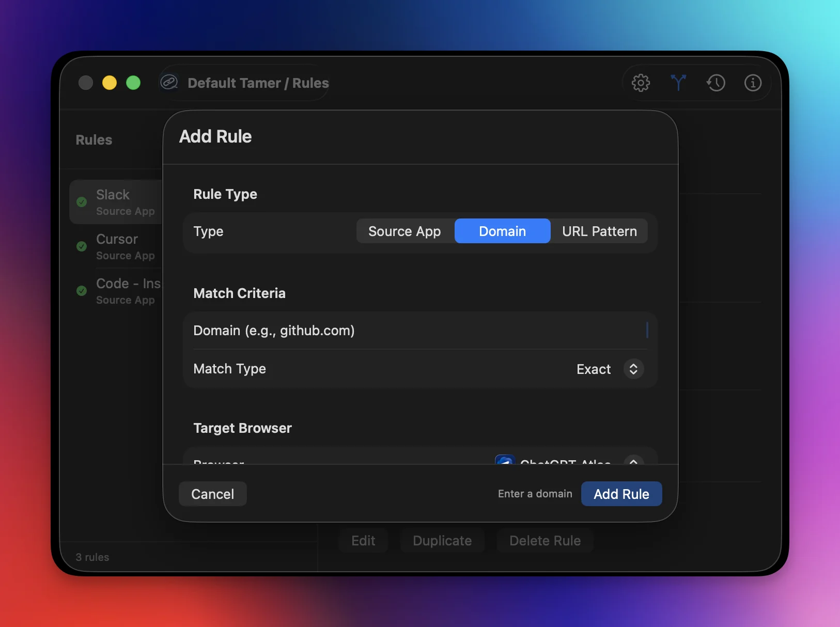Screen dimensions: 840x627
Task: Click the Duplicate button
Action: coord(442,540)
